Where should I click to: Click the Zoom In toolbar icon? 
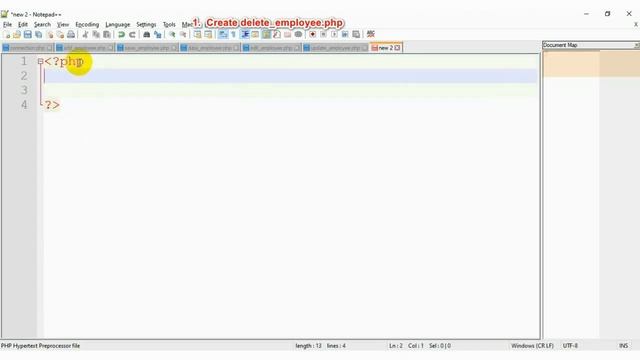(x=172, y=35)
